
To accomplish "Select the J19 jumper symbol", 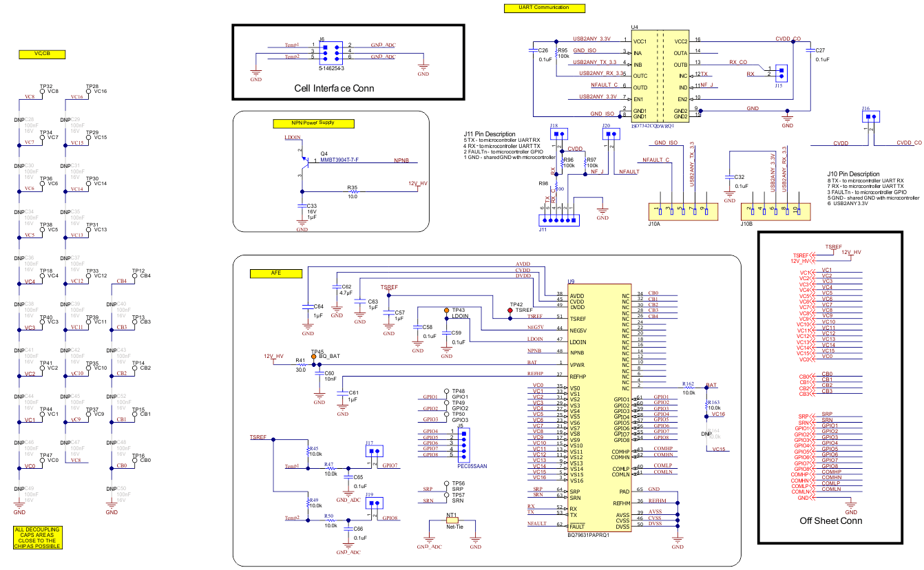I will 375,503.
